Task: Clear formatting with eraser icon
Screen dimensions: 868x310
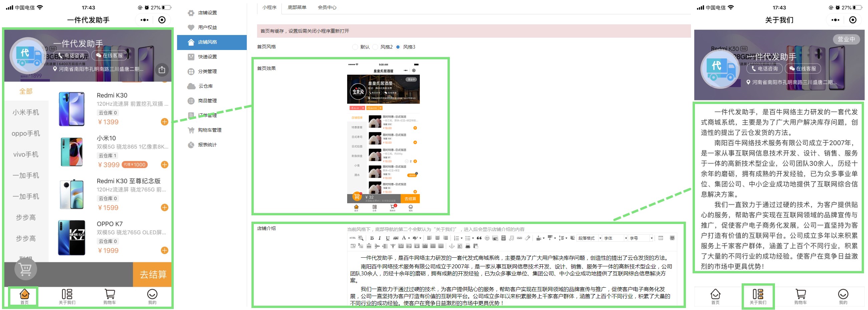Action: (528, 238)
